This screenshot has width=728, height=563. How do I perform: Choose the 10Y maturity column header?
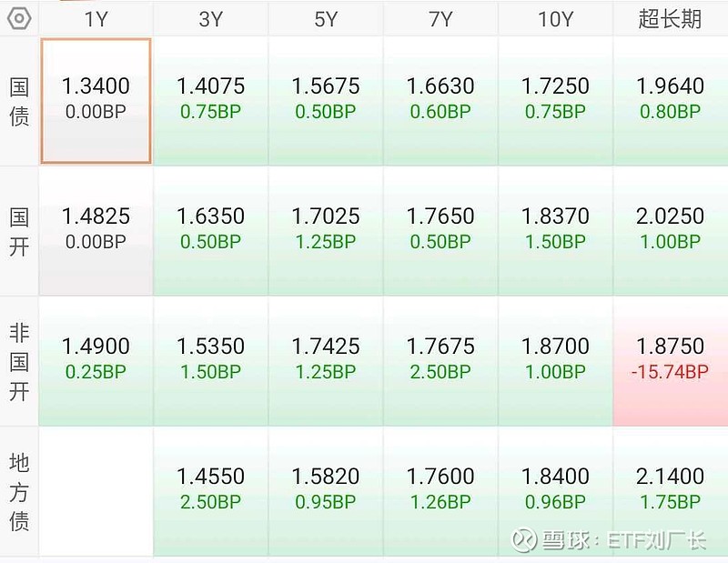(x=555, y=19)
